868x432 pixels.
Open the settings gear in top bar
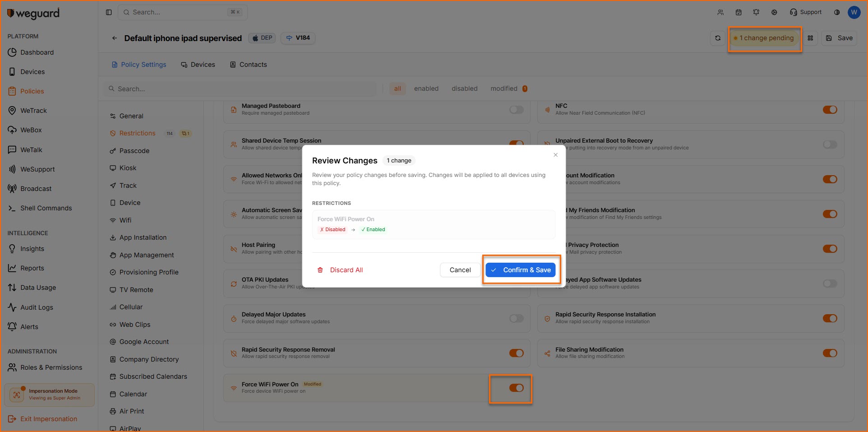coord(774,12)
